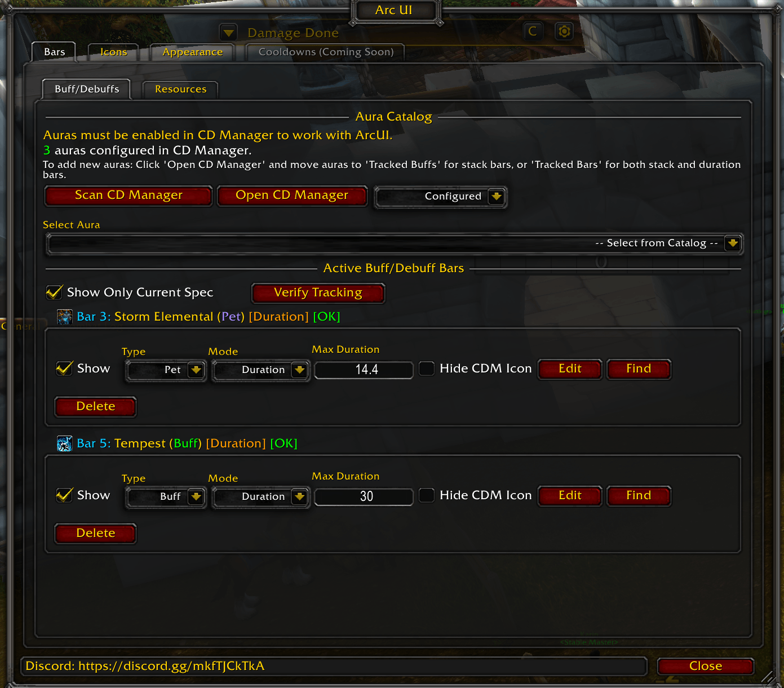Enable Hide CDM Icon for Storm Elemental
This screenshot has height=688, width=784.
pyautogui.click(x=427, y=369)
